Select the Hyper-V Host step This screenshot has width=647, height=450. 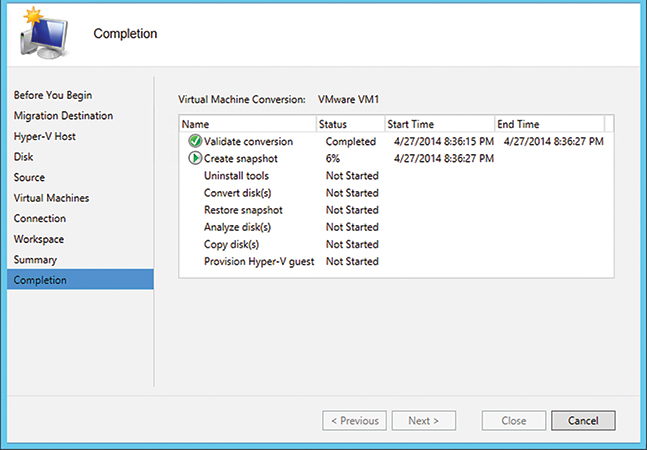click(x=45, y=136)
